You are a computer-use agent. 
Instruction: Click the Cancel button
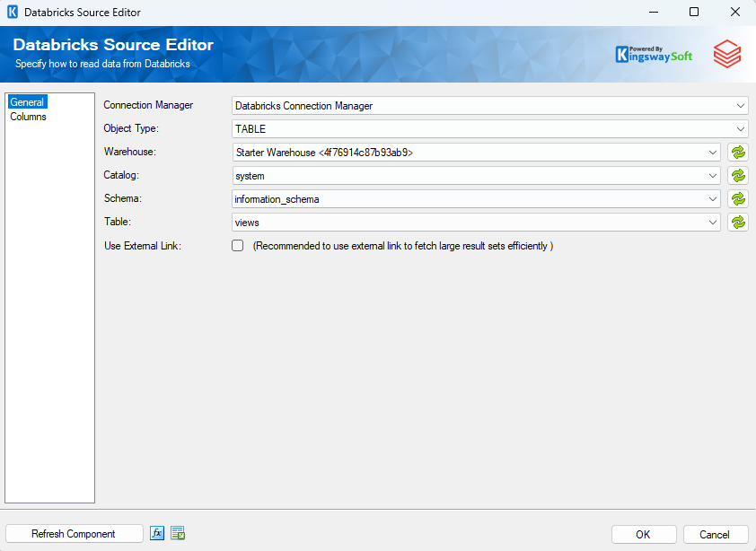[716, 534]
